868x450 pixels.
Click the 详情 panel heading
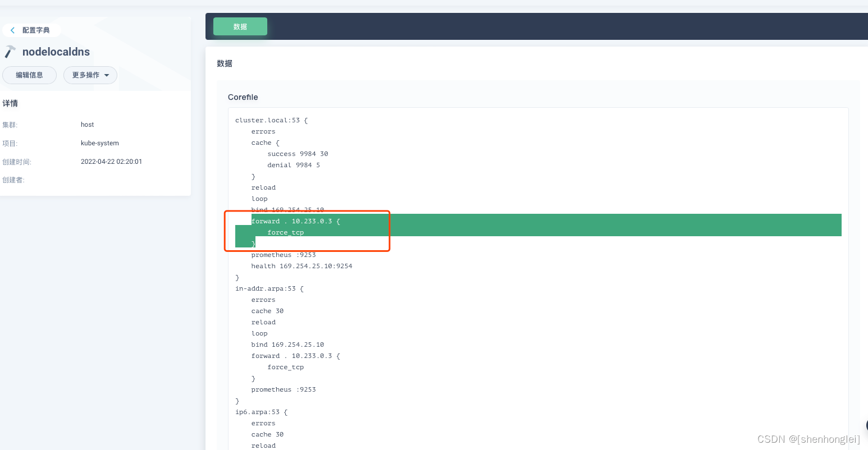tap(10, 103)
